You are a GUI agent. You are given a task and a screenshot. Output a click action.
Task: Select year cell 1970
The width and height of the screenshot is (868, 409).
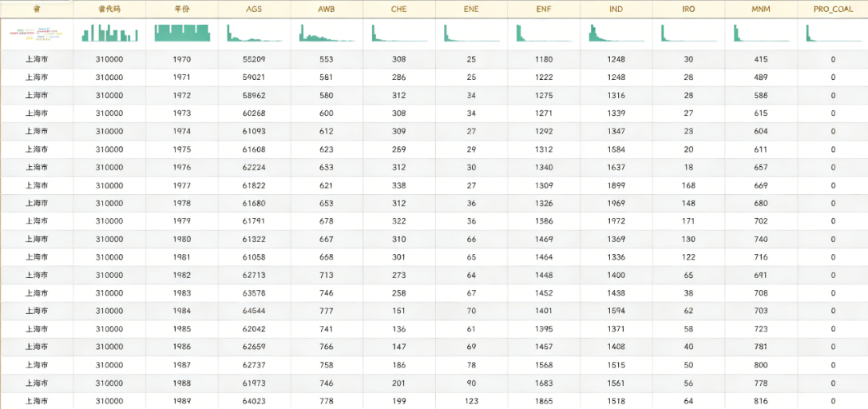pos(181,60)
